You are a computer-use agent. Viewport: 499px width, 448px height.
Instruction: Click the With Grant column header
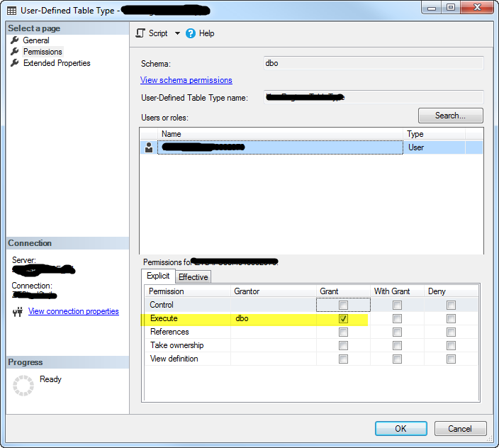397,291
